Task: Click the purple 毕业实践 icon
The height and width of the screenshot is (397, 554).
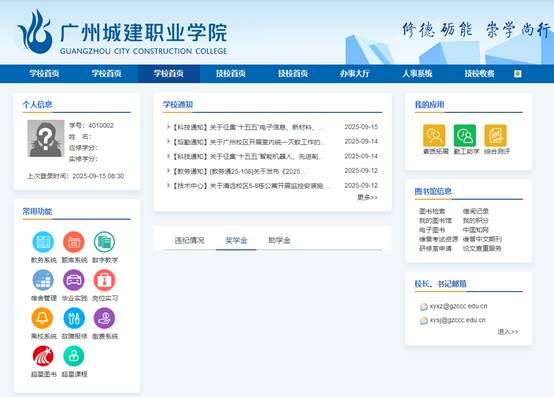Action: 73,280
